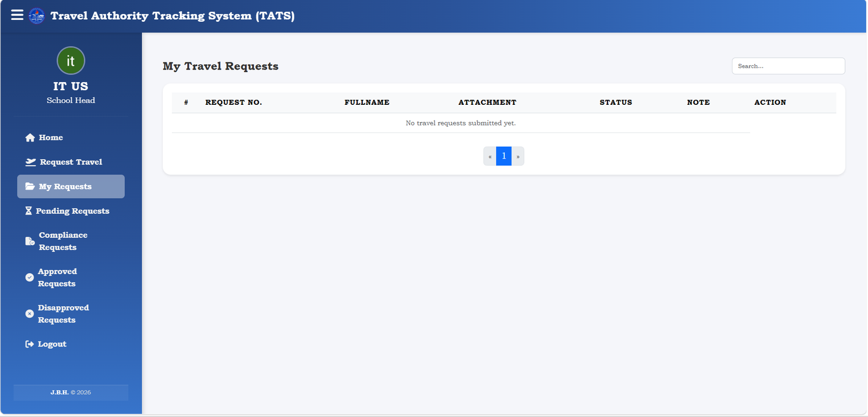Select My Requests in the sidebar
Viewport: 868px width, 417px height.
[x=71, y=187]
